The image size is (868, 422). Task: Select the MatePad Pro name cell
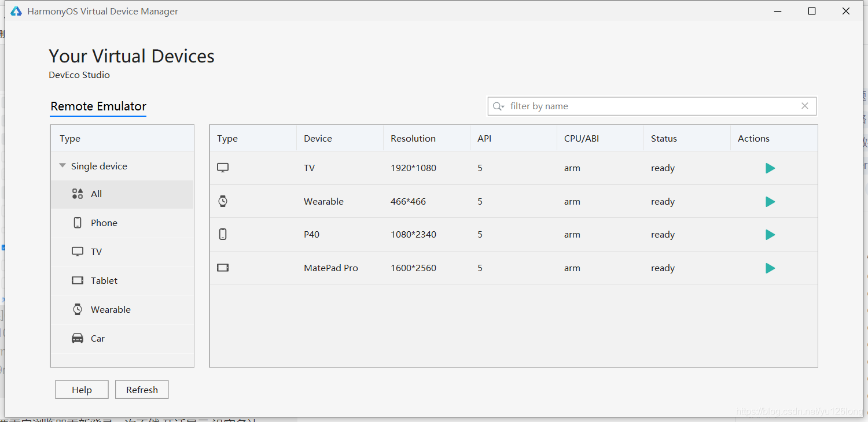pos(330,268)
